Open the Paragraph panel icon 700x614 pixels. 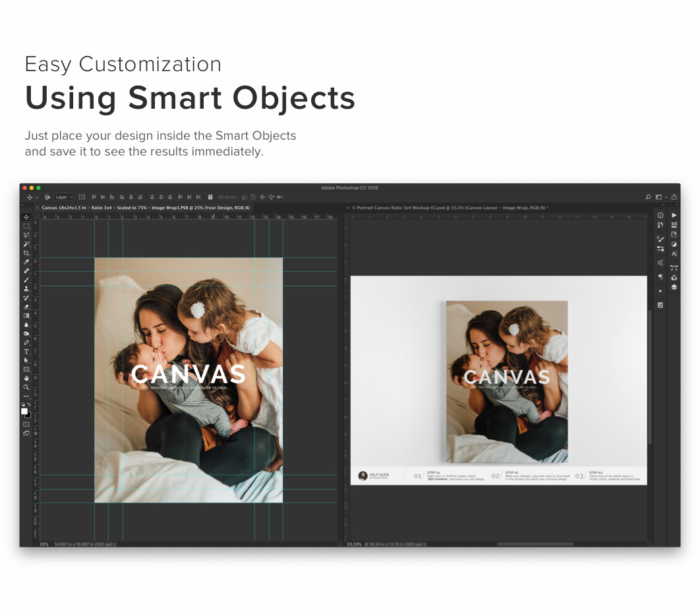coord(660,277)
